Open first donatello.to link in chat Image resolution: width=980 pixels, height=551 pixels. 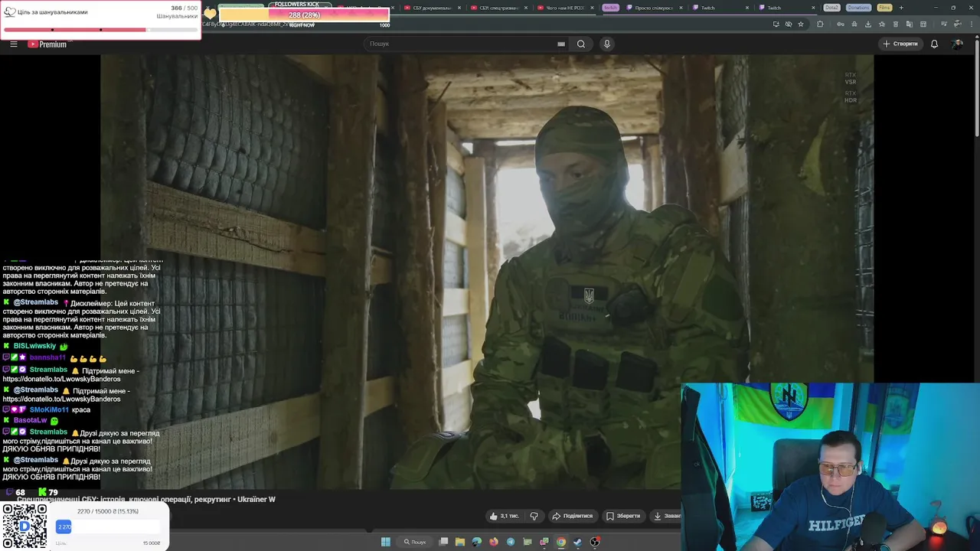click(x=61, y=379)
